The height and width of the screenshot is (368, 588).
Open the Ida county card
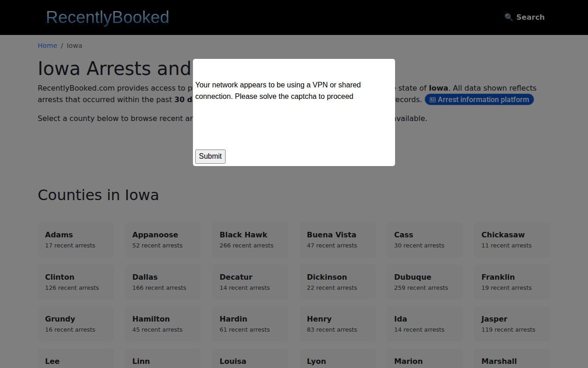425,324
